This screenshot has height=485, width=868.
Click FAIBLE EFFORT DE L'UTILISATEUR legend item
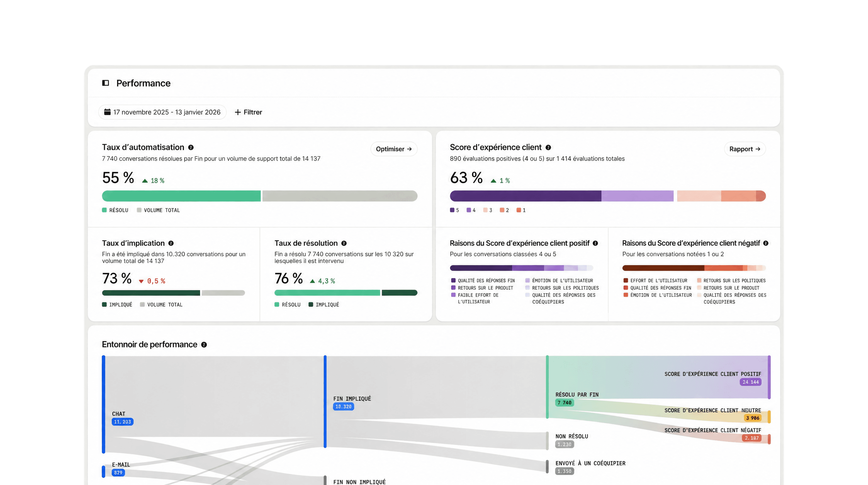(475, 298)
